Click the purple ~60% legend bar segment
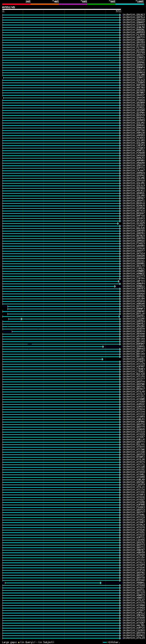 coord(73,4)
